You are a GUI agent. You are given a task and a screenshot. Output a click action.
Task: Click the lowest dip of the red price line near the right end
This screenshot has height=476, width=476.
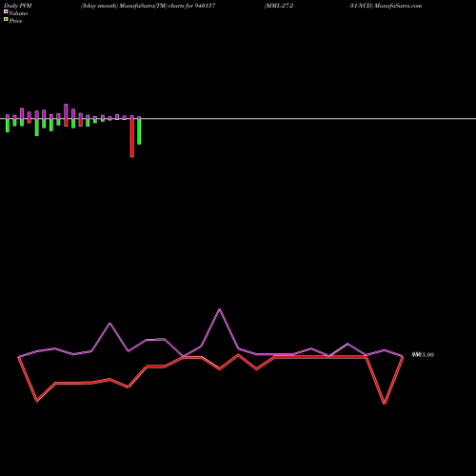tap(385, 403)
